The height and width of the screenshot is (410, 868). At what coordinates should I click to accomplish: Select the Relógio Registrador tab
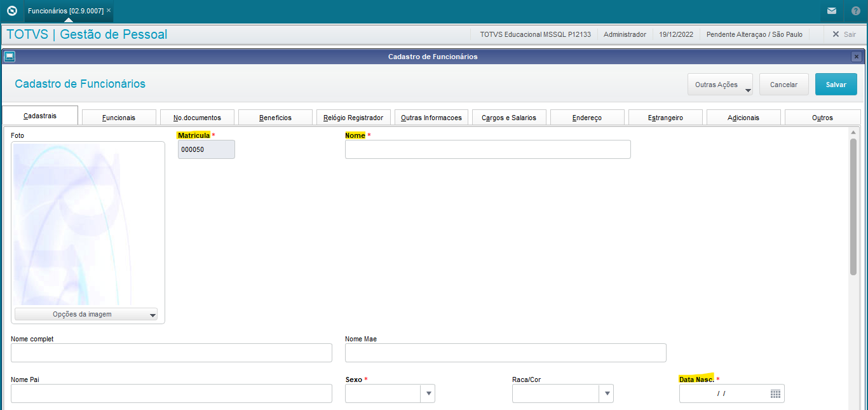pyautogui.click(x=353, y=118)
